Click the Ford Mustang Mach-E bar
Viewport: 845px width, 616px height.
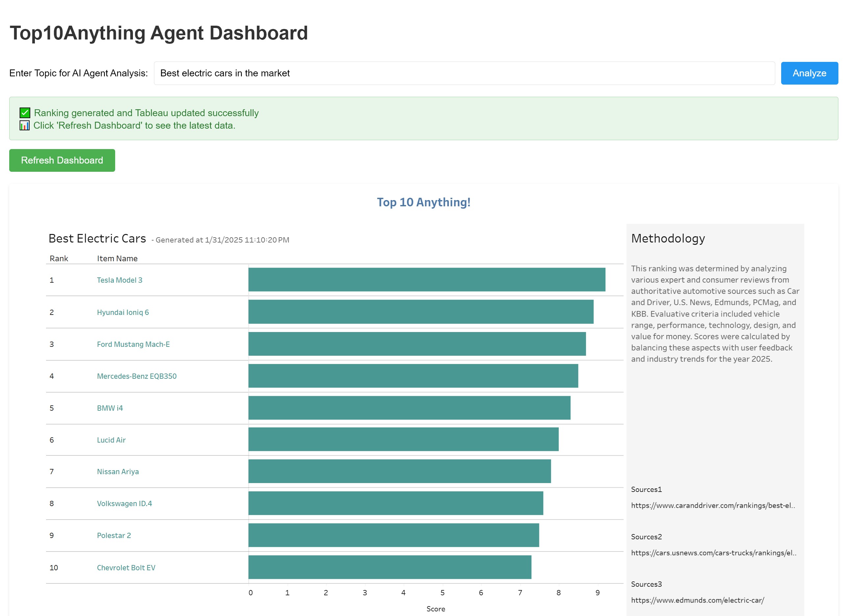417,344
